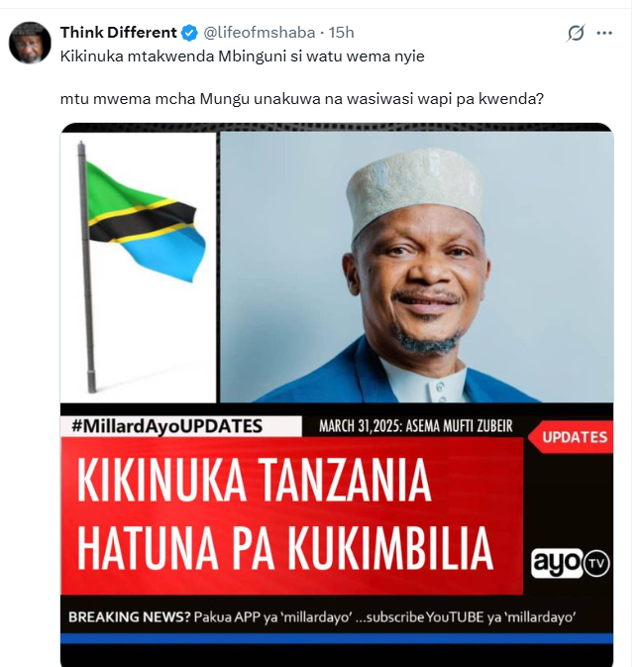Click the tweet text starting 'Kikinuka mtakwenda Mbinguni'
Screen dimensions: 644x667
click(242, 56)
